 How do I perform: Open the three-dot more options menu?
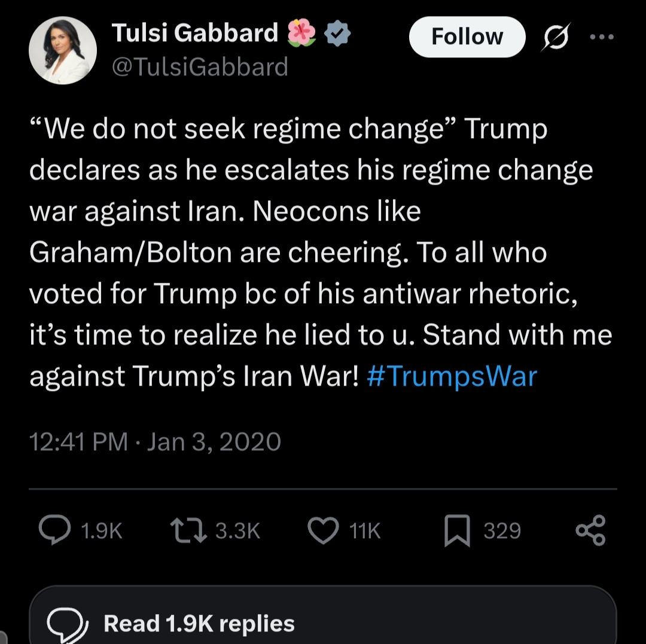pos(601,37)
